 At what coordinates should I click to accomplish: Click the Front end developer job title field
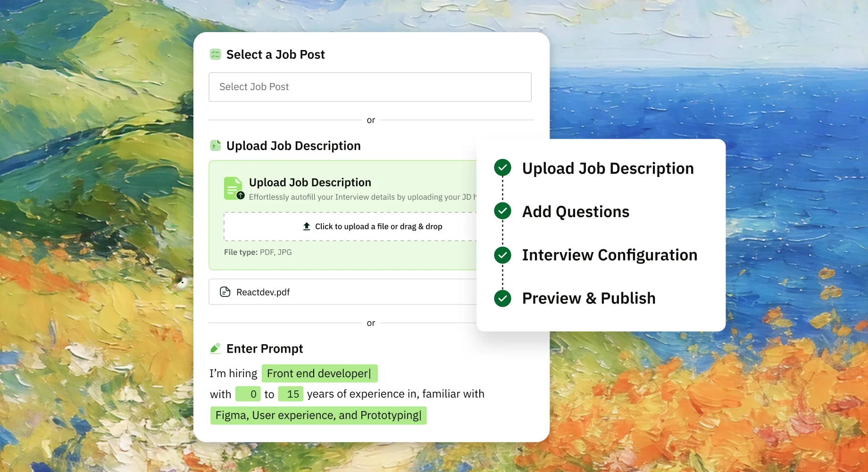point(319,373)
